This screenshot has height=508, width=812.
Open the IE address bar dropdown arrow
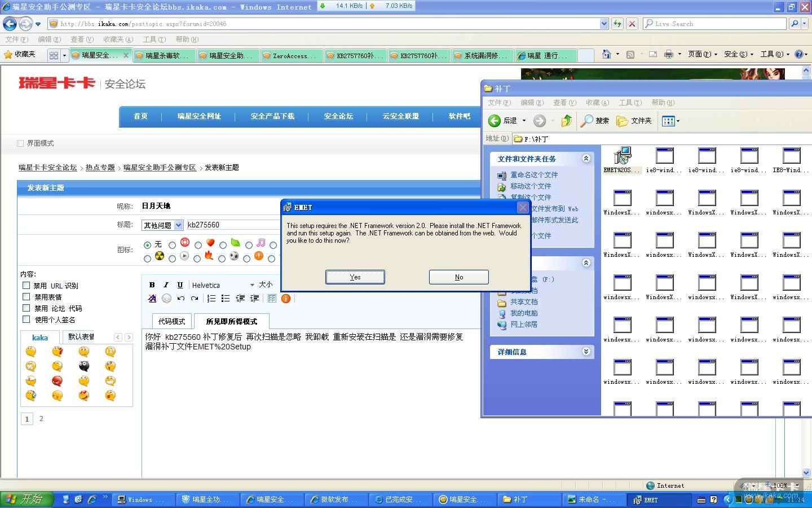pyautogui.click(x=604, y=24)
